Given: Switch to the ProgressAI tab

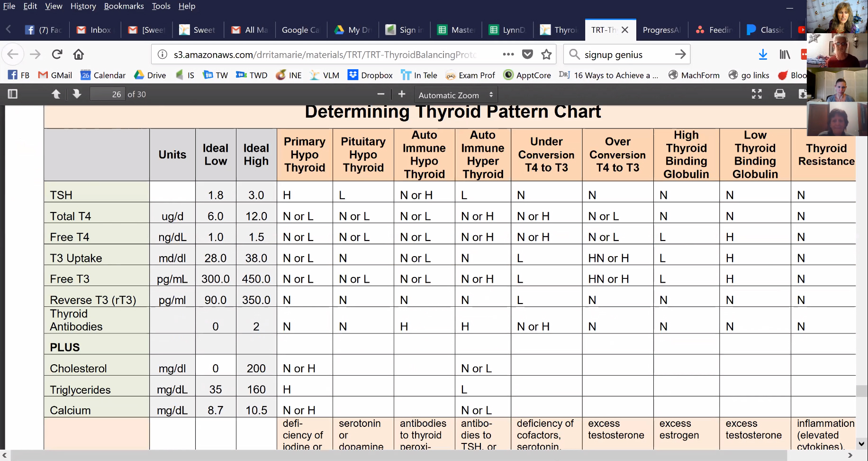Looking at the screenshot, I should click(x=661, y=30).
